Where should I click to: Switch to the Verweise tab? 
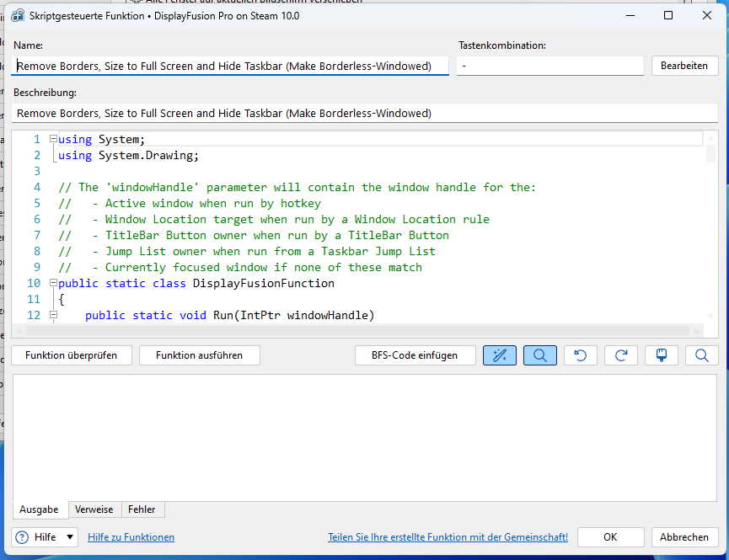click(94, 509)
